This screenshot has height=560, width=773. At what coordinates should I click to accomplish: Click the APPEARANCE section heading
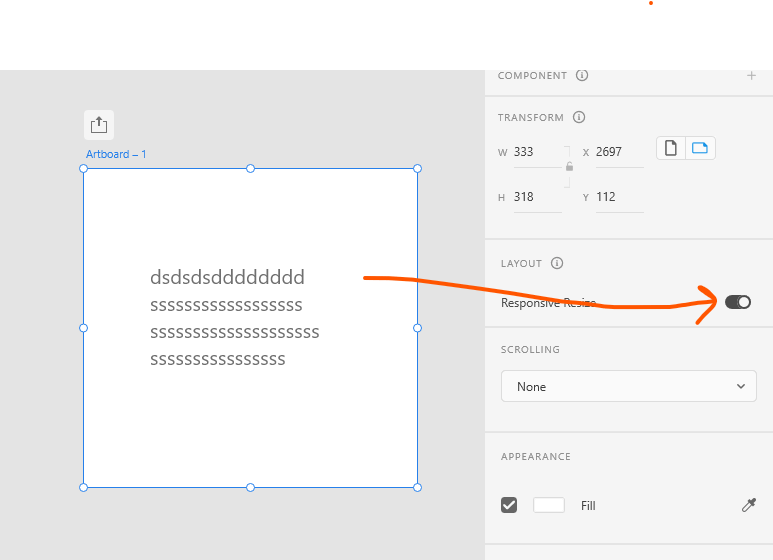click(x=536, y=456)
